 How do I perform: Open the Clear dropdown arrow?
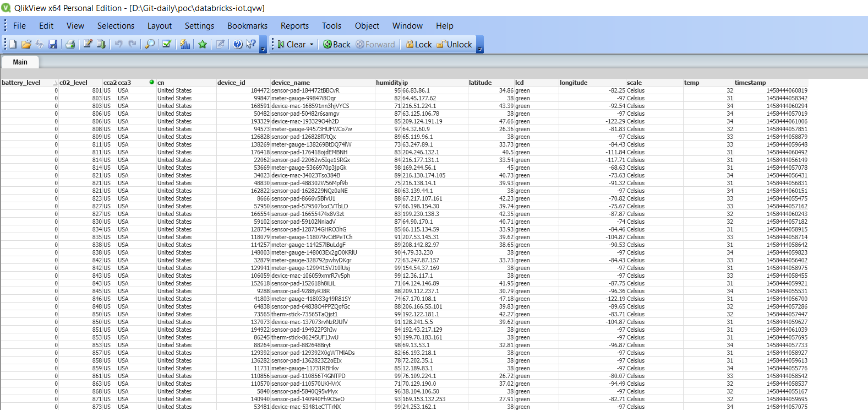pos(312,44)
